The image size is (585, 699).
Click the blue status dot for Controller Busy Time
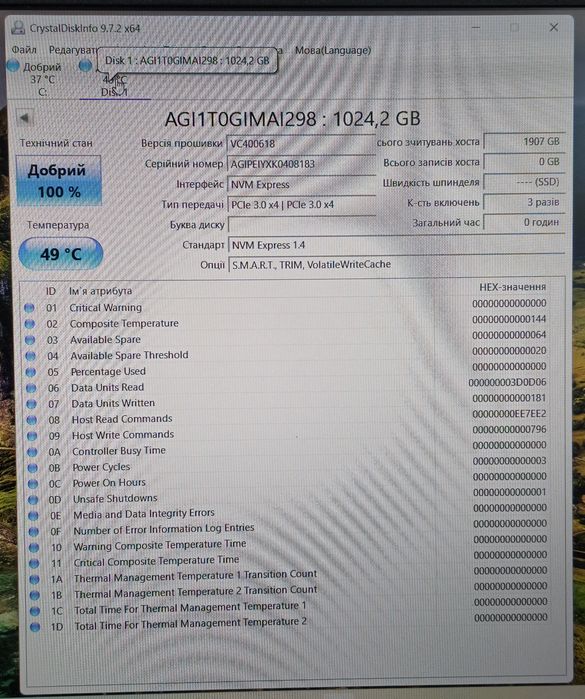(x=32, y=452)
